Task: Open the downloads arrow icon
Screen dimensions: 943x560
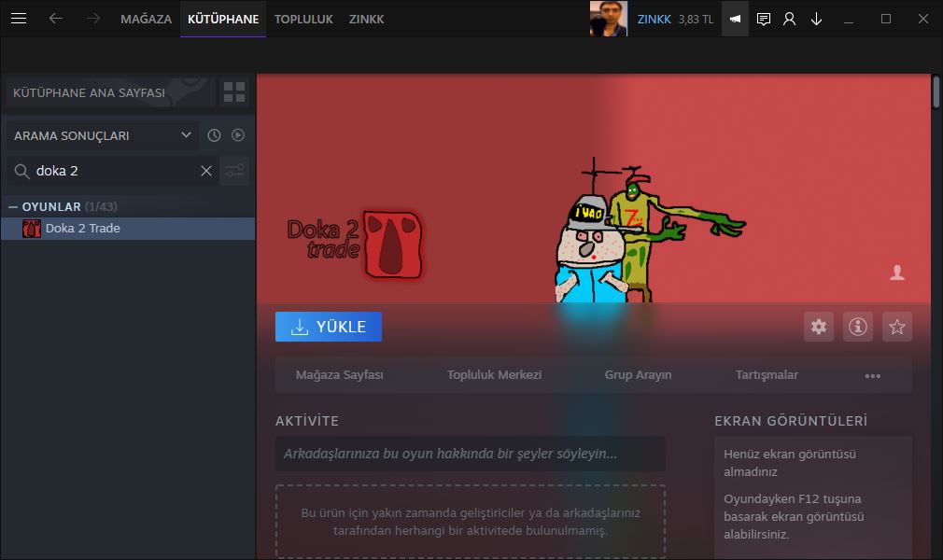Action: [816, 20]
